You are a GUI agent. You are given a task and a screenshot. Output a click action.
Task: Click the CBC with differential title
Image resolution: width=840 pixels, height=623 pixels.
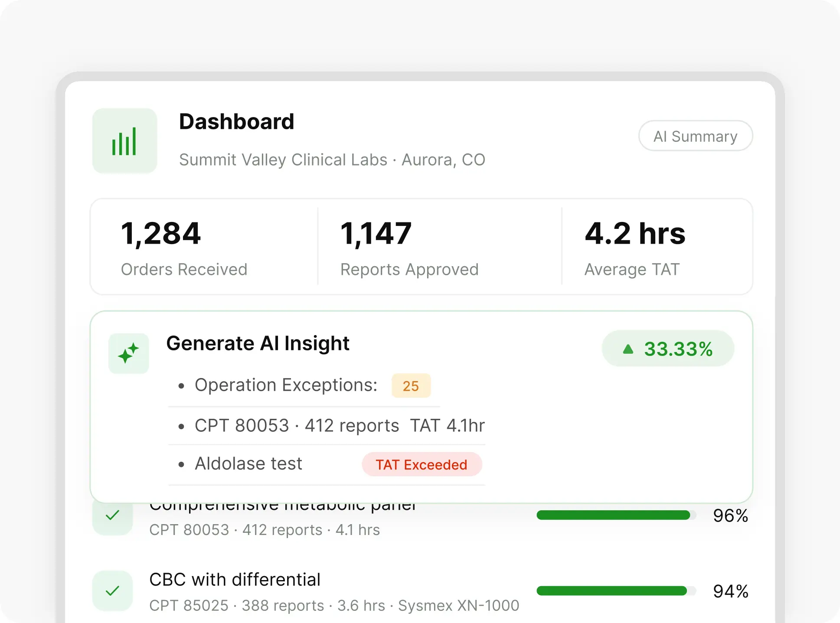(x=235, y=580)
